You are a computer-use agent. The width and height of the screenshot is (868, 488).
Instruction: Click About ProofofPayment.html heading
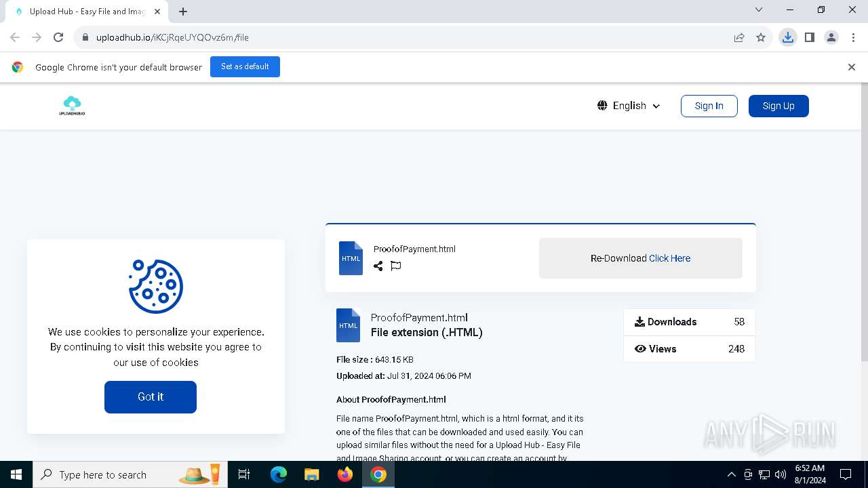391,400
